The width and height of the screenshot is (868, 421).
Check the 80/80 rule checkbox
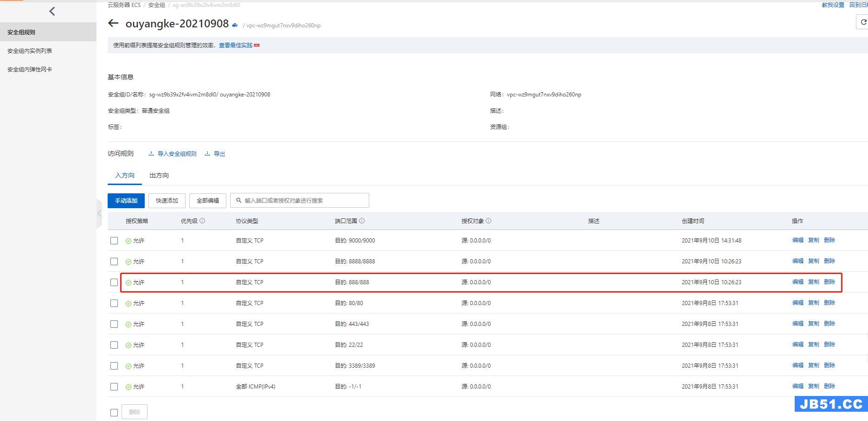[114, 303]
